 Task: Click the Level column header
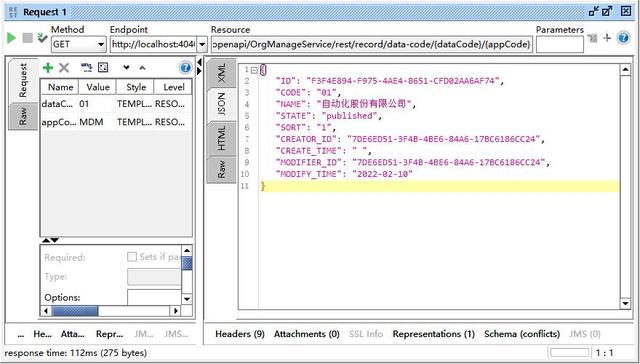pos(173,87)
